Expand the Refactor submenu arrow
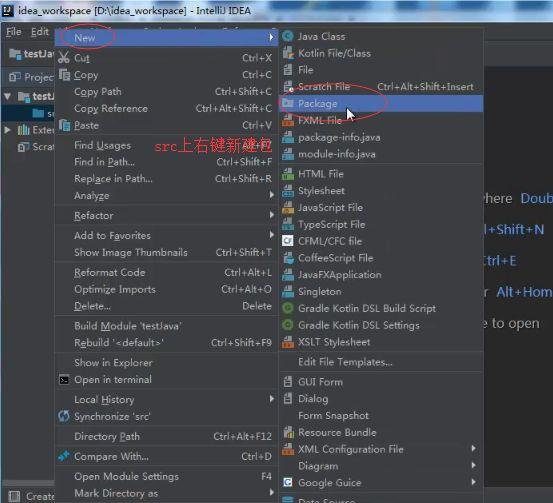Screen dimensions: 553x503 [272, 214]
